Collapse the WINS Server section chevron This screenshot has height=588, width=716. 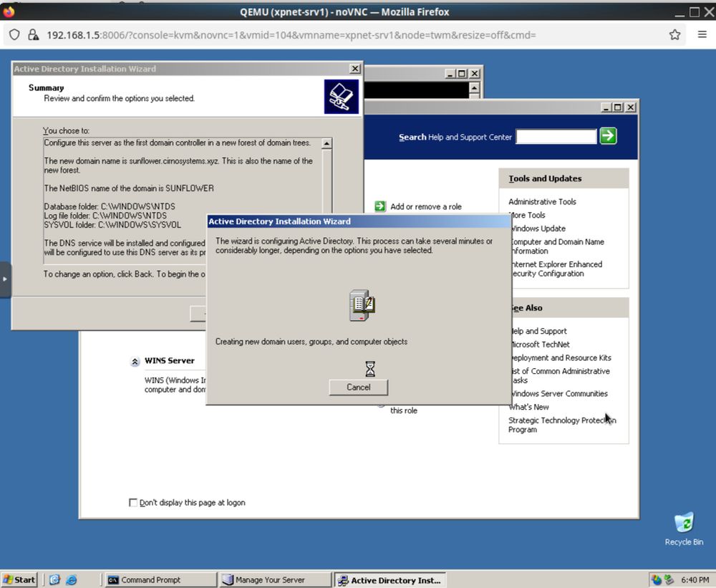click(135, 362)
